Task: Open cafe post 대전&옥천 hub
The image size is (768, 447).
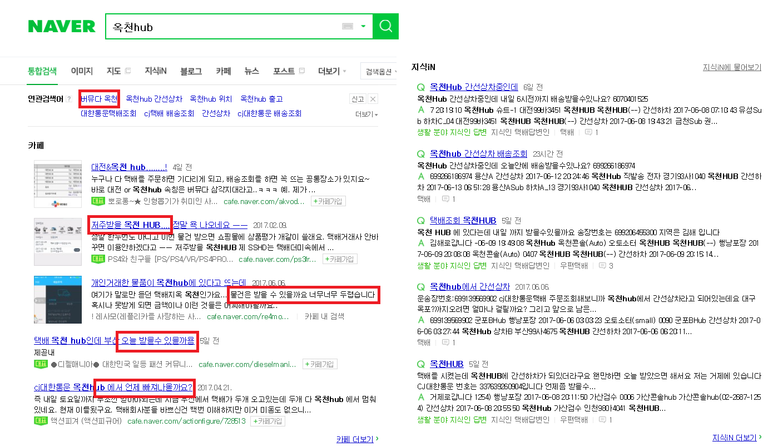Action: [129, 167]
